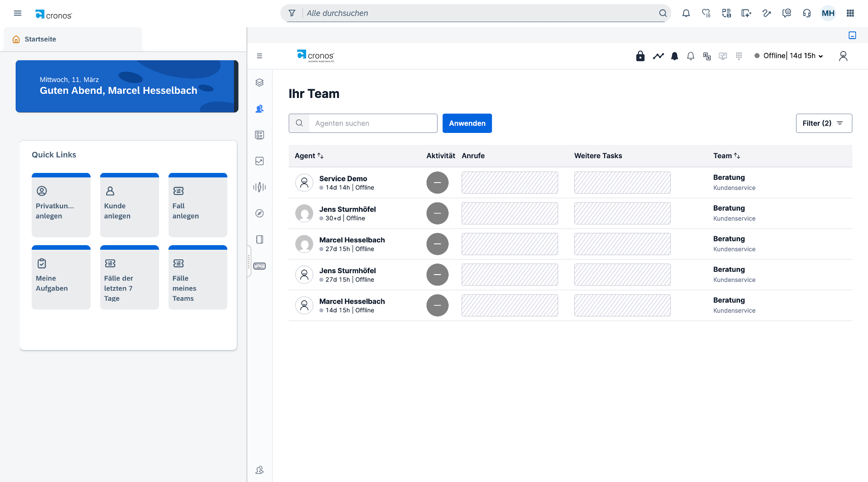The width and height of the screenshot is (868, 482).
Task: Open Fall anlegen quick link
Action: tap(198, 205)
